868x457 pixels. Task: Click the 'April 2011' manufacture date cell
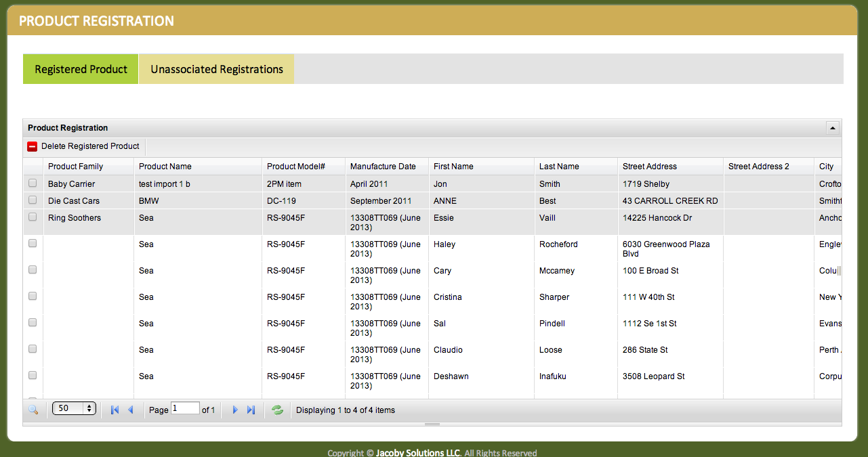[387, 184]
